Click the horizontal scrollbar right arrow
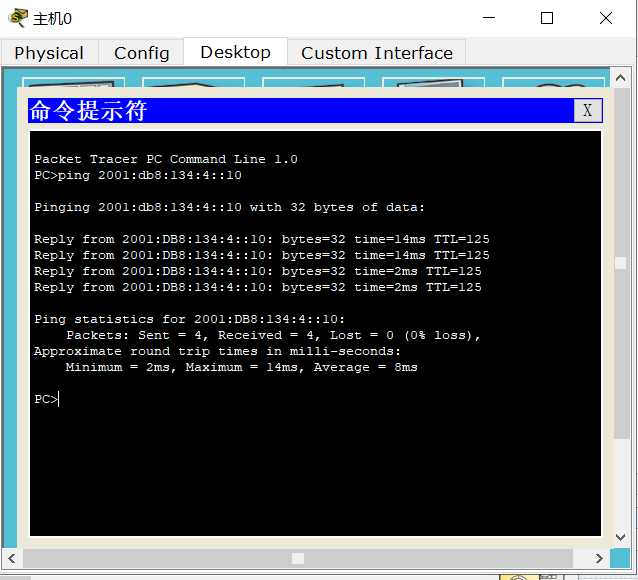638x580 pixels. pos(599,558)
